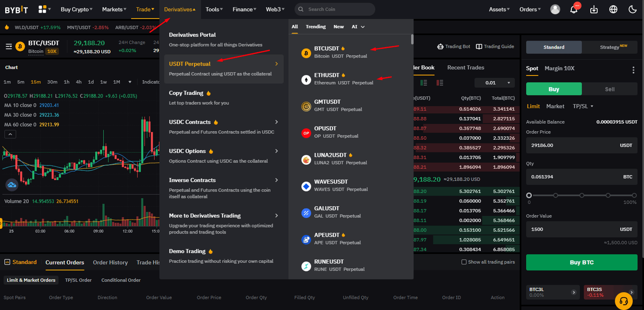Switch to the Sell side

point(609,89)
